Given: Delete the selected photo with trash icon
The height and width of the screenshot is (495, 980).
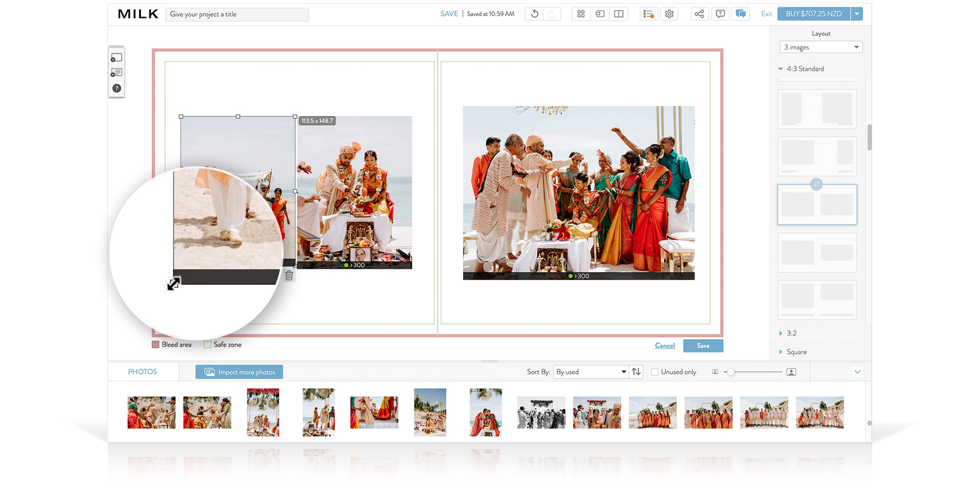Looking at the screenshot, I should pos(289,276).
